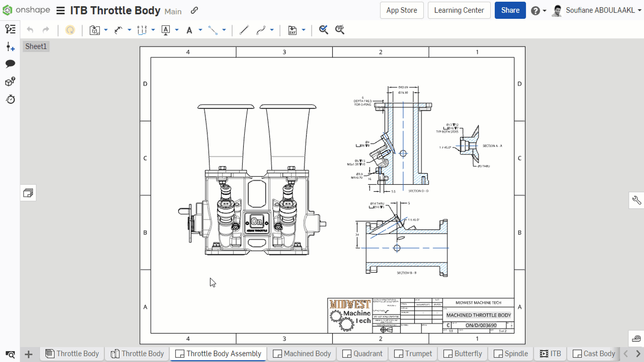Expand the help question-mark menu
The height and width of the screenshot is (362, 644).
click(x=539, y=10)
